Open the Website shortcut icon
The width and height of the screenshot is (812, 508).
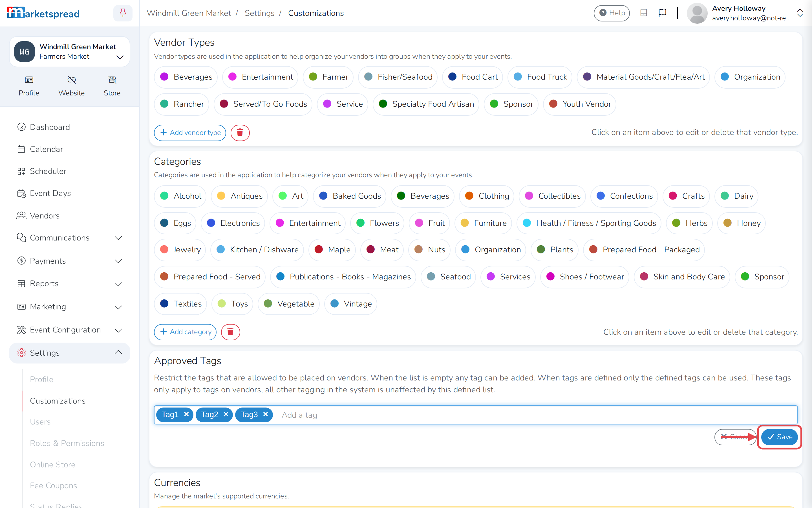coord(71,86)
